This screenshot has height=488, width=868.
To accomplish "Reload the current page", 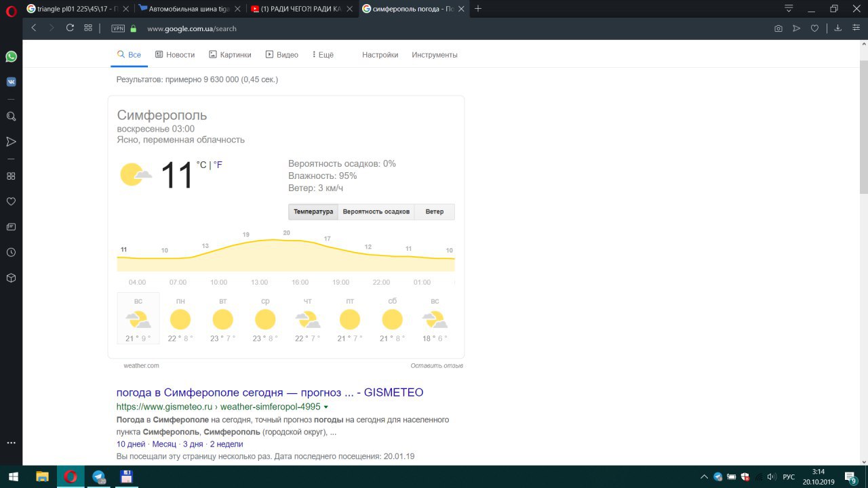I will tap(70, 28).
